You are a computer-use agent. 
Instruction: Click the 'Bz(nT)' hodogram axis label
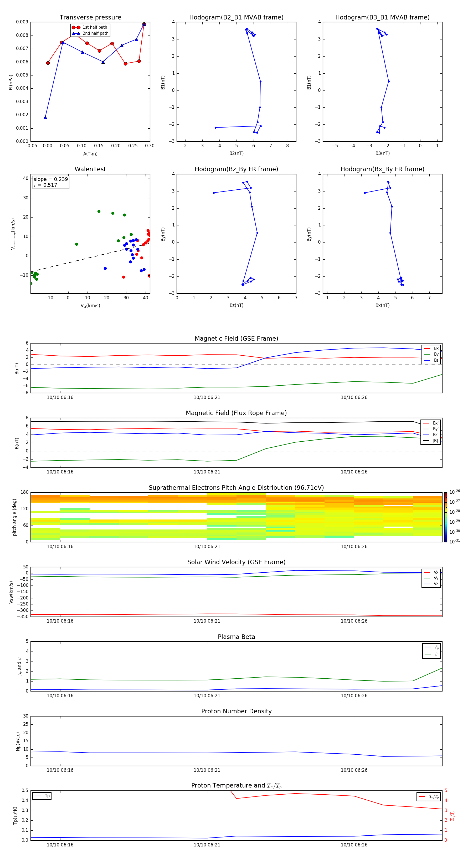click(236, 306)
